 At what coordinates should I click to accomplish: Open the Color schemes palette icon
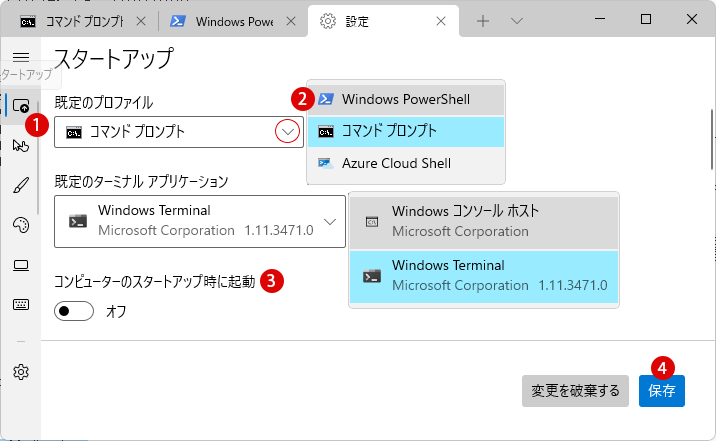(x=21, y=225)
